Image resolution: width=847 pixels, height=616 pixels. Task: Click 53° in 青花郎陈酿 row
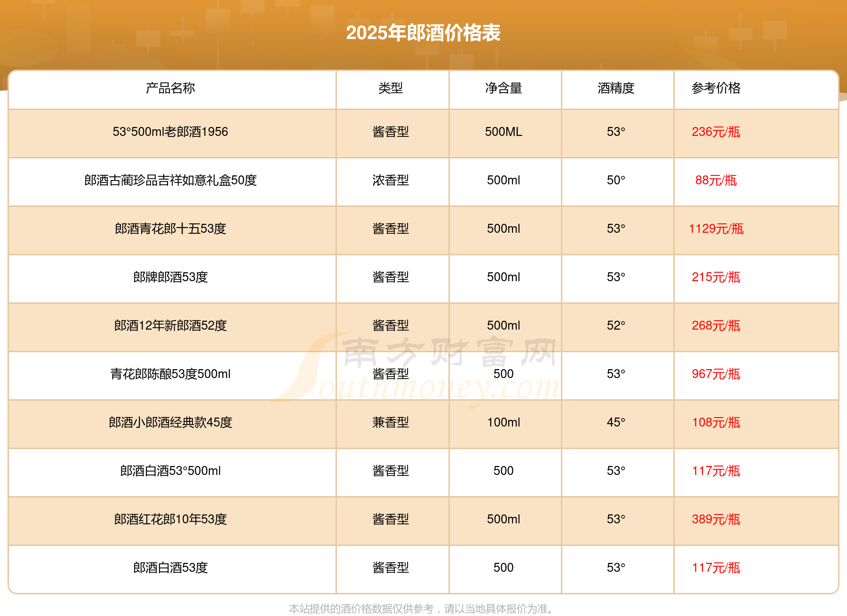pyautogui.click(x=616, y=374)
